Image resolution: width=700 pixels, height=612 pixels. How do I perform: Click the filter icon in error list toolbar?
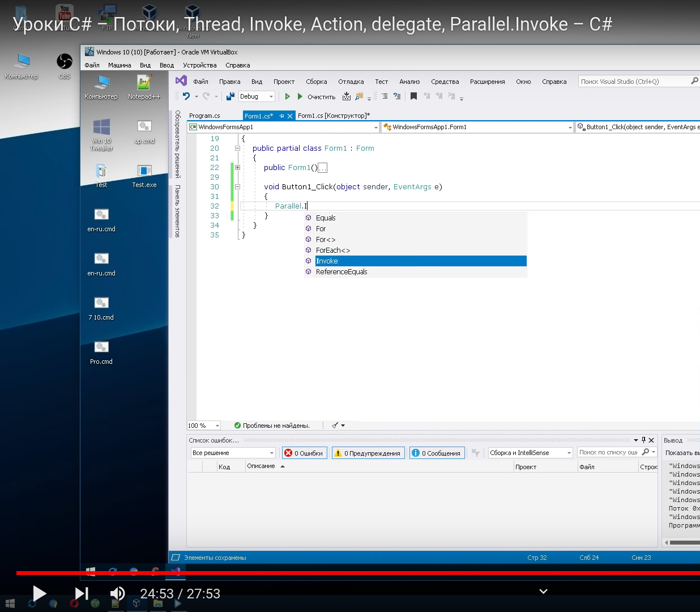(476, 452)
